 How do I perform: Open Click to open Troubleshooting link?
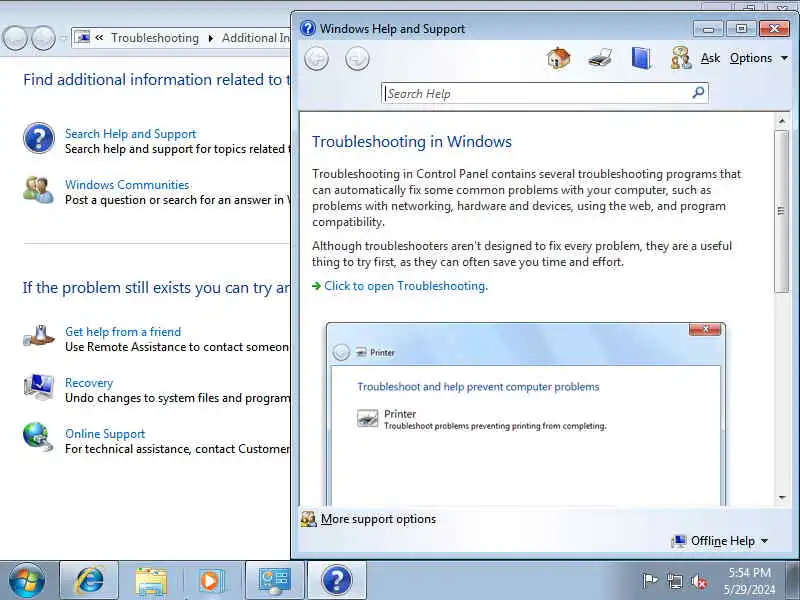(x=406, y=286)
